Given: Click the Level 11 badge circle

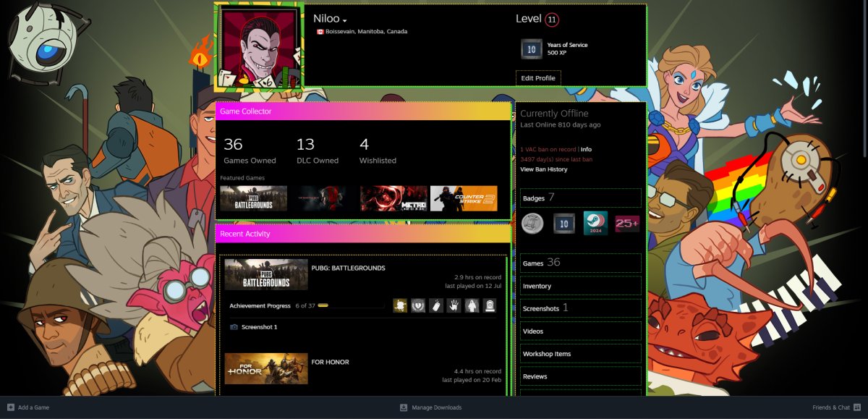Looking at the screenshot, I should [552, 20].
